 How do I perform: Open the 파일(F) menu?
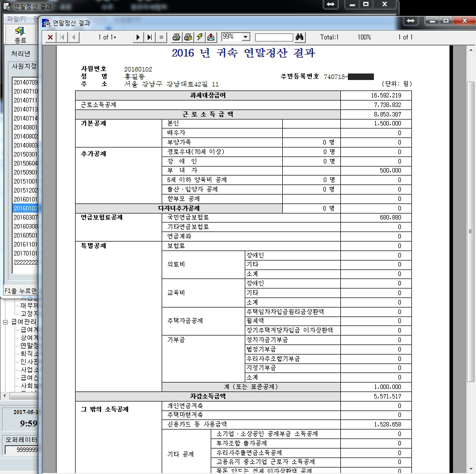(x=16, y=19)
